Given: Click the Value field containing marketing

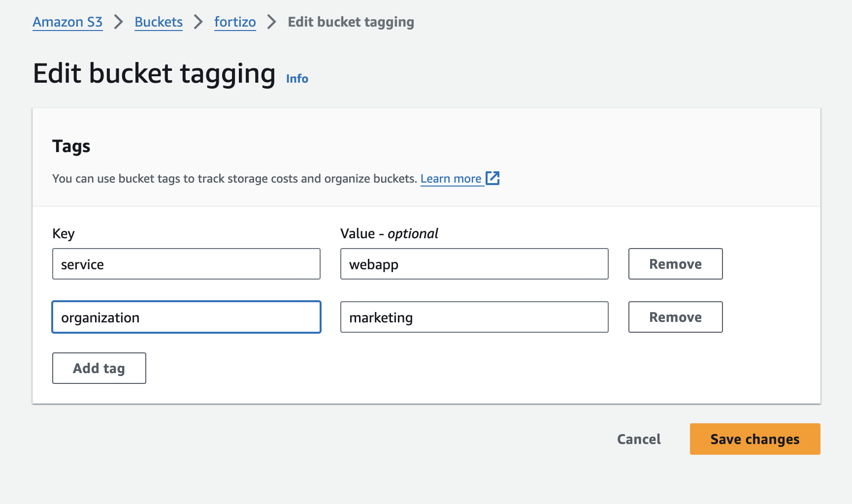Looking at the screenshot, I should point(474,317).
